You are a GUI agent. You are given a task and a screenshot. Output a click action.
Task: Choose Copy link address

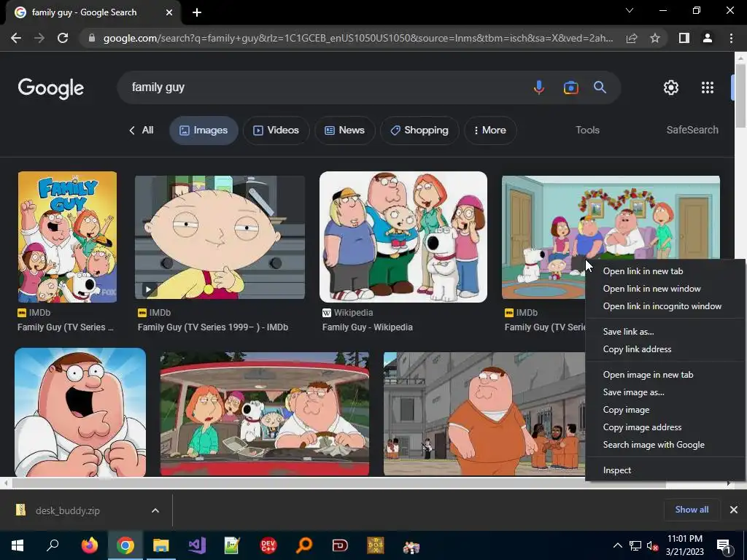tap(665, 349)
